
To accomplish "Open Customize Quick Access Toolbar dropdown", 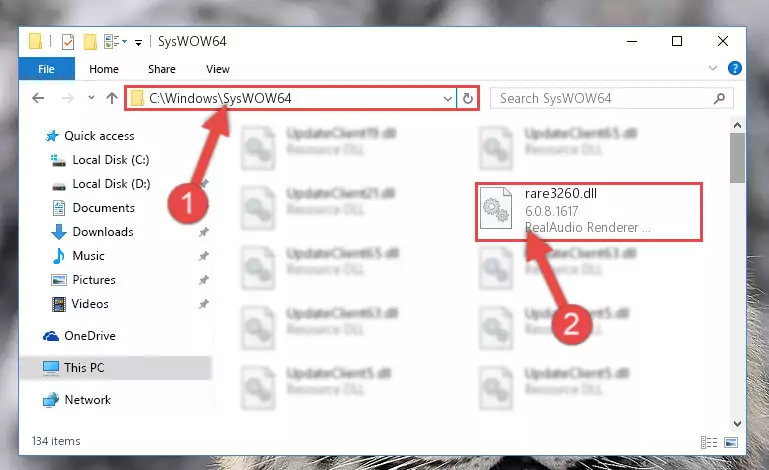I will (x=139, y=43).
